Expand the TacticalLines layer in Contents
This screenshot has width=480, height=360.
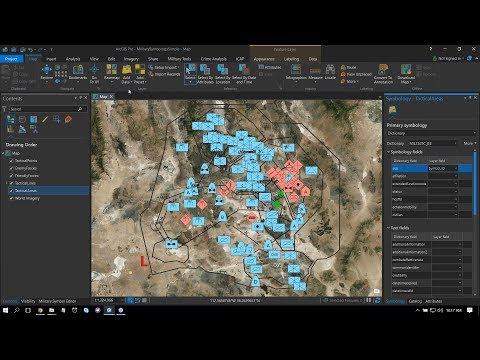tap(7, 183)
